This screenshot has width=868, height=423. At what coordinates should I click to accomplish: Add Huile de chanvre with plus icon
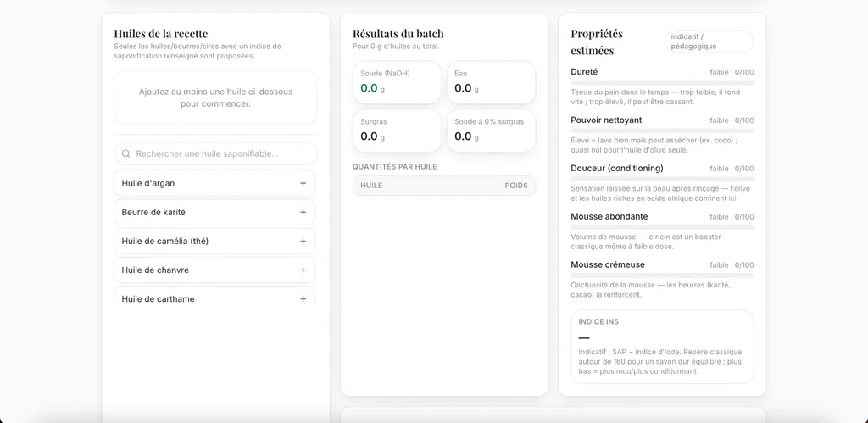tap(303, 270)
